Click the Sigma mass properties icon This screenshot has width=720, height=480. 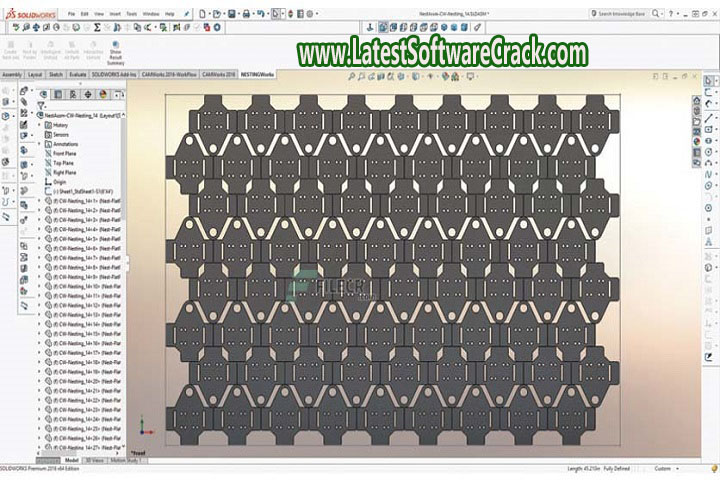[97, 28]
